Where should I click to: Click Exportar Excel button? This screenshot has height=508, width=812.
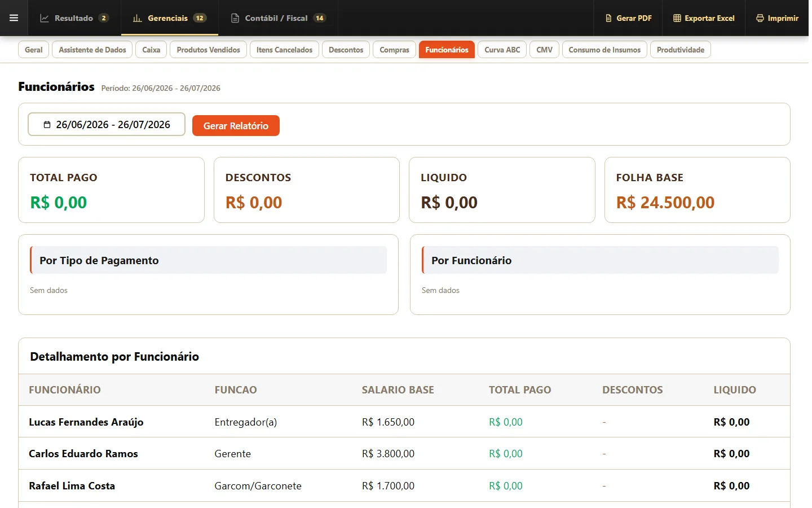click(704, 18)
